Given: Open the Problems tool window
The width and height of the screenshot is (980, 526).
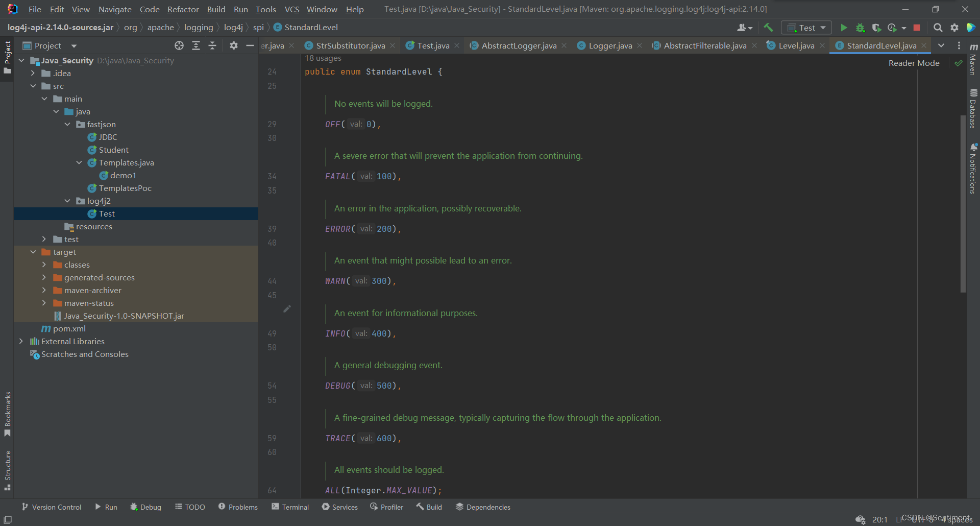Looking at the screenshot, I should pos(238,507).
